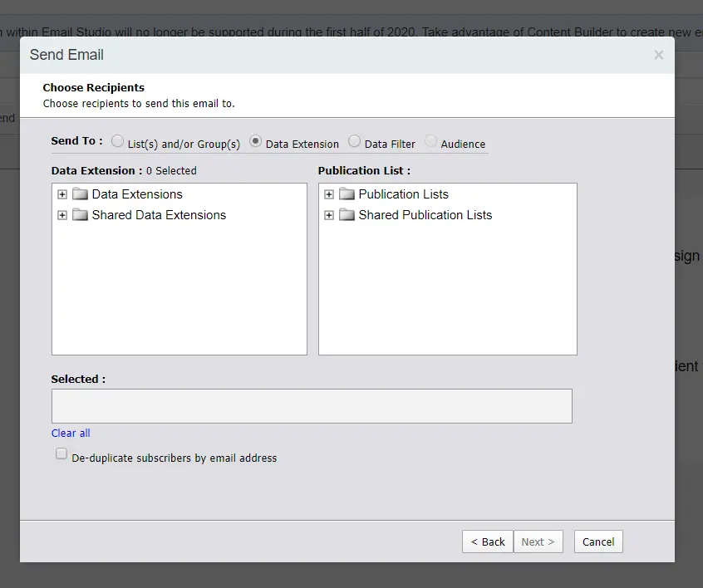
Task: Close the Send Email dialog
Action: [x=658, y=56]
